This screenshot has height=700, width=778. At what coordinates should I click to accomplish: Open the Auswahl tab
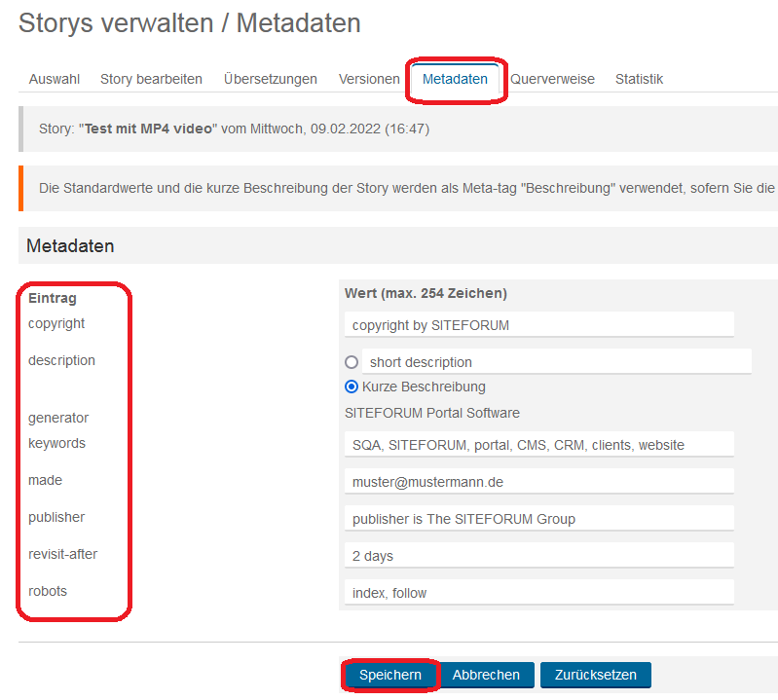55,79
